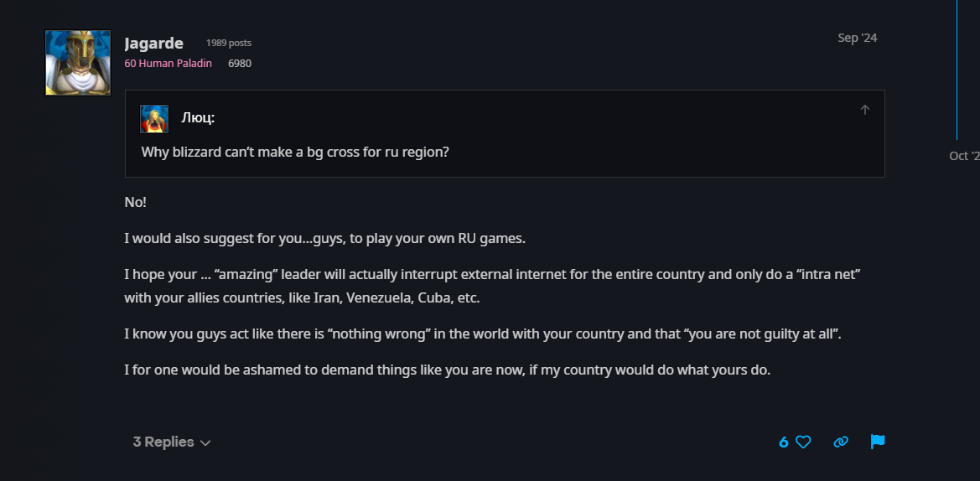
Task: Click the last paragraph about being ashamed
Action: click(448, 370)
